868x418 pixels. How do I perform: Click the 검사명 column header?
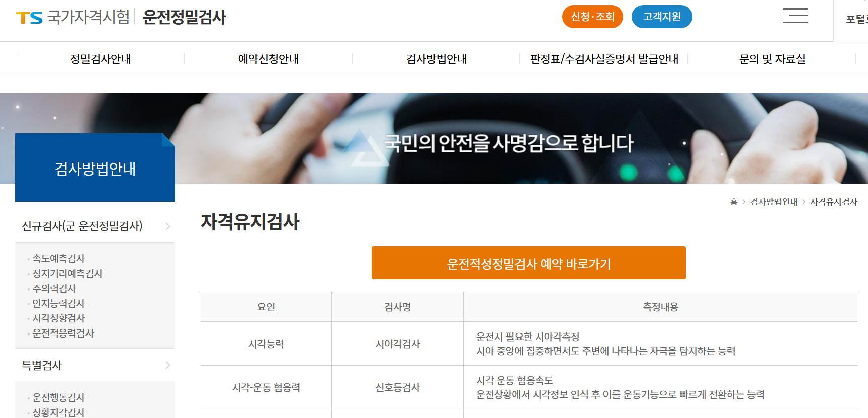coord(398,307)
